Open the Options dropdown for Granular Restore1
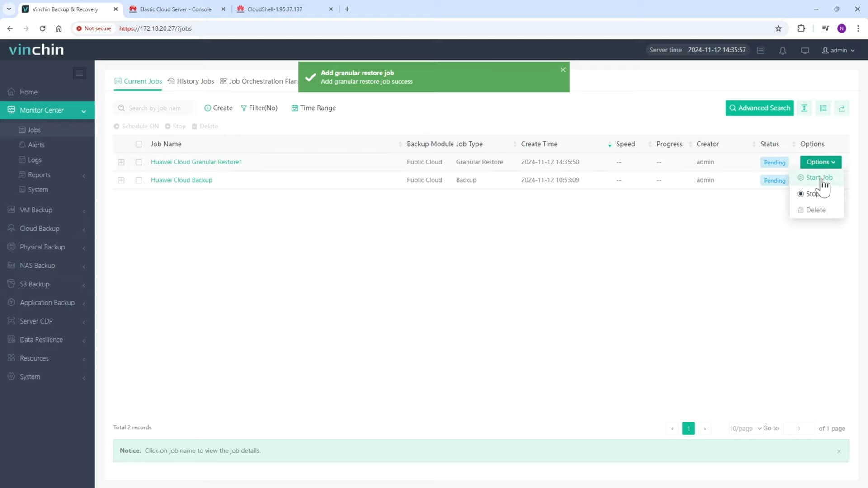Image resolution: width=868 pixels, height=488 pixels. (x=821, y=162)
